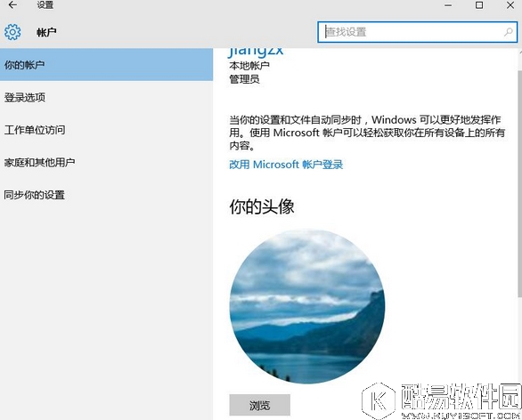Click the 管理员 label
Screen dimensions: 522x420
click(244, 79)
